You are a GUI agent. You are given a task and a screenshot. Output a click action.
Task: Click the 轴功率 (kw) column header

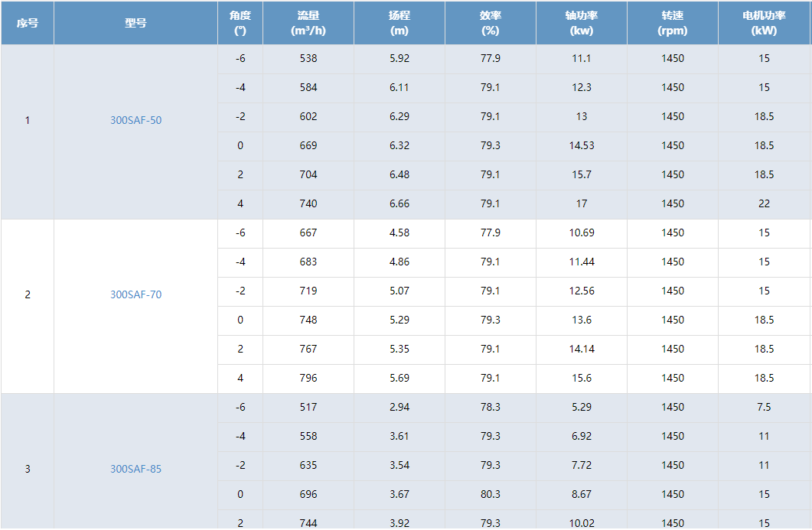click(x=582, y=23)
